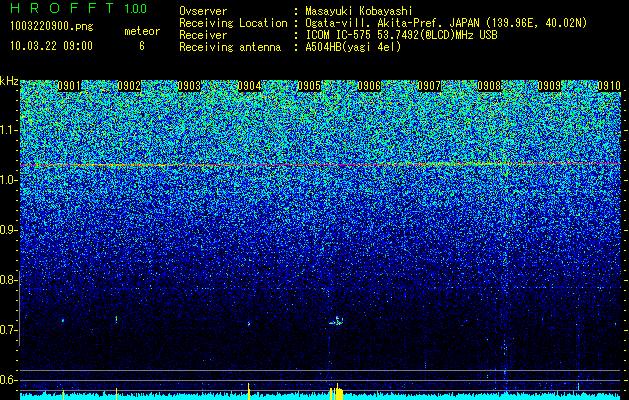This screenshot has height=400, width=629.
Task: Click the 0.7 kHz axis label
Action: (x=8, y=330)
